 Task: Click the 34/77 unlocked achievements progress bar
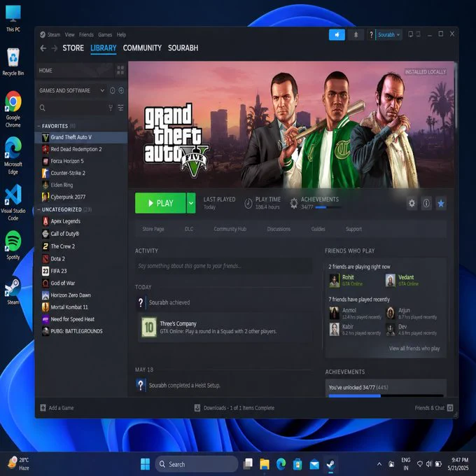point(386,395)
